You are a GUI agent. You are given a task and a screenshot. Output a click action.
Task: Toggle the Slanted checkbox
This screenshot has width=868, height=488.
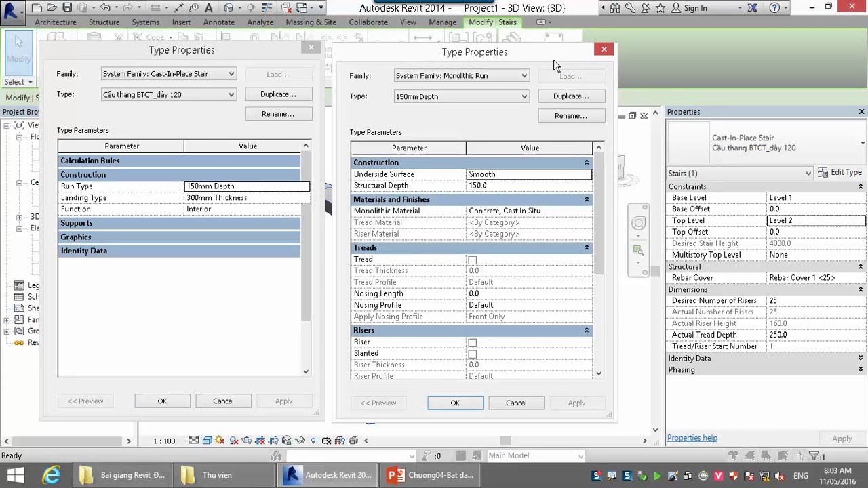pos(473,354)
